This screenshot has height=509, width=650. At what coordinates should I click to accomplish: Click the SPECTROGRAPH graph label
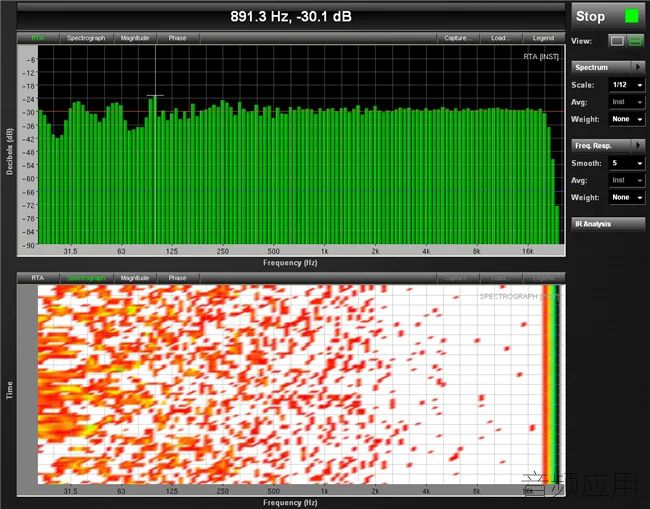[x=519, y=297]
